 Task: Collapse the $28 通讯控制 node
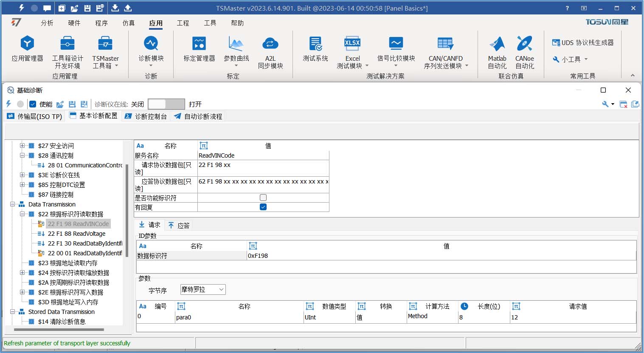(x=22, y=155)
